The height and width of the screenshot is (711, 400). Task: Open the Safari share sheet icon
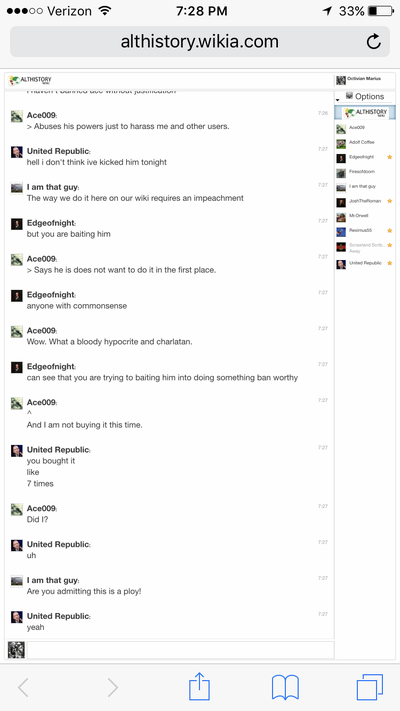[x=199, y=687]
